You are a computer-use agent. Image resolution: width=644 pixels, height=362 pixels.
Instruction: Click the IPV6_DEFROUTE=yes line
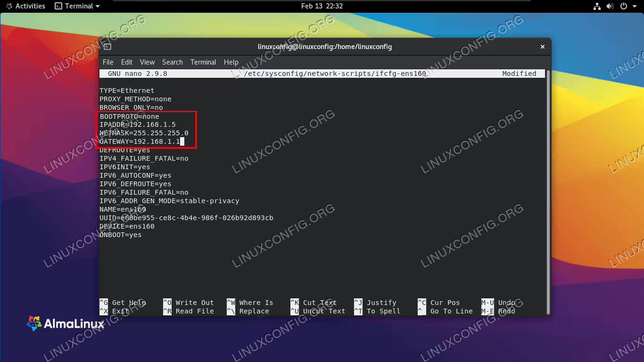click(135, 184)
